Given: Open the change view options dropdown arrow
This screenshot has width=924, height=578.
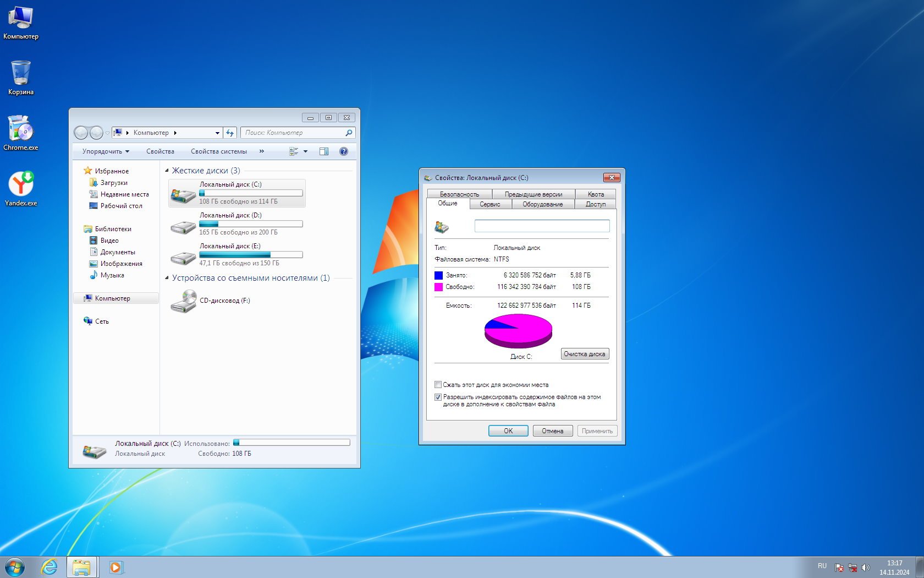Looking at the screenshot, I should pos(306,151).
